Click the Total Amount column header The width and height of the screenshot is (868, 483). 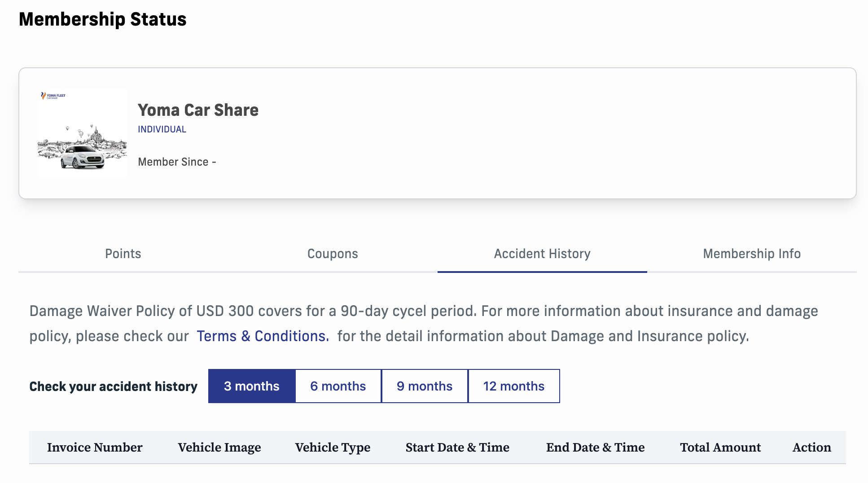coord(720,448)
